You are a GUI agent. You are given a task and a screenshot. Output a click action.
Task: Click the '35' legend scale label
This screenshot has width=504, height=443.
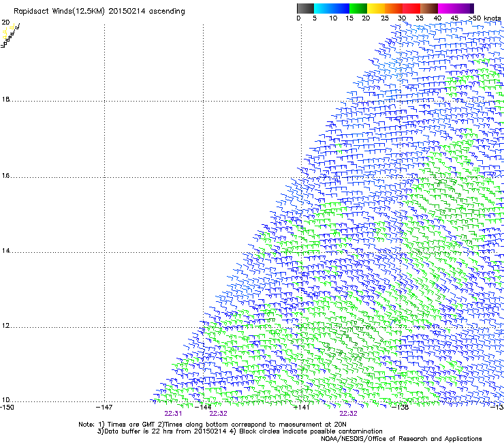point(420,18)
